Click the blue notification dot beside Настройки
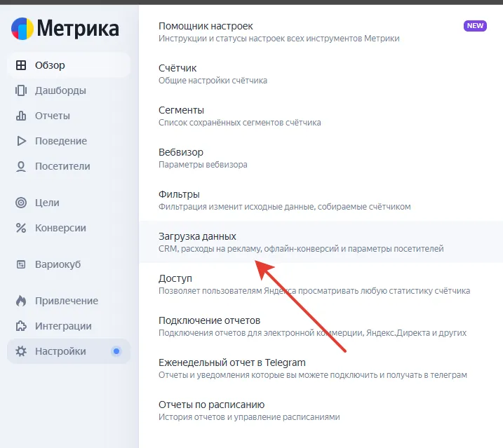This screenshot has height=448, width=503. (116, 351)
